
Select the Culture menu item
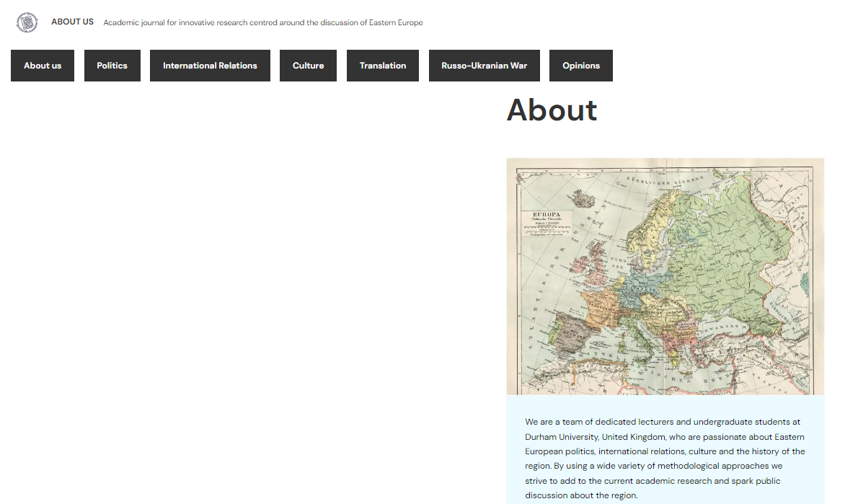click(308, 66)
